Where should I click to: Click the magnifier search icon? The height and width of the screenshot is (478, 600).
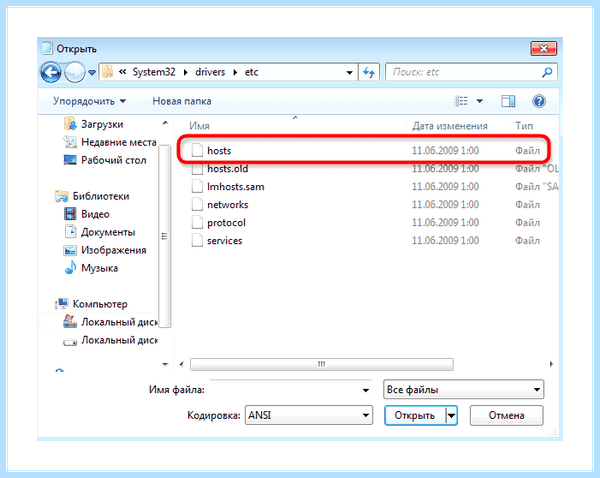(548, 72)
